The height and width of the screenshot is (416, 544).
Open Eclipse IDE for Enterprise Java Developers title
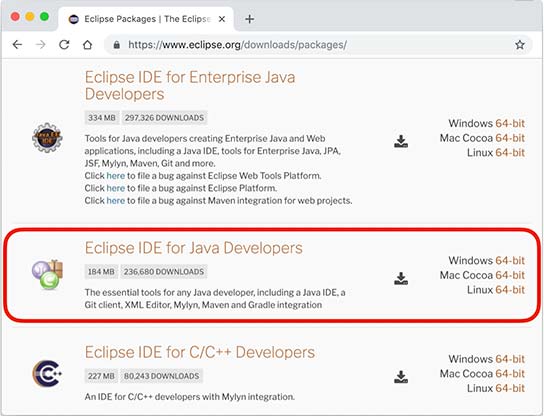190,85
